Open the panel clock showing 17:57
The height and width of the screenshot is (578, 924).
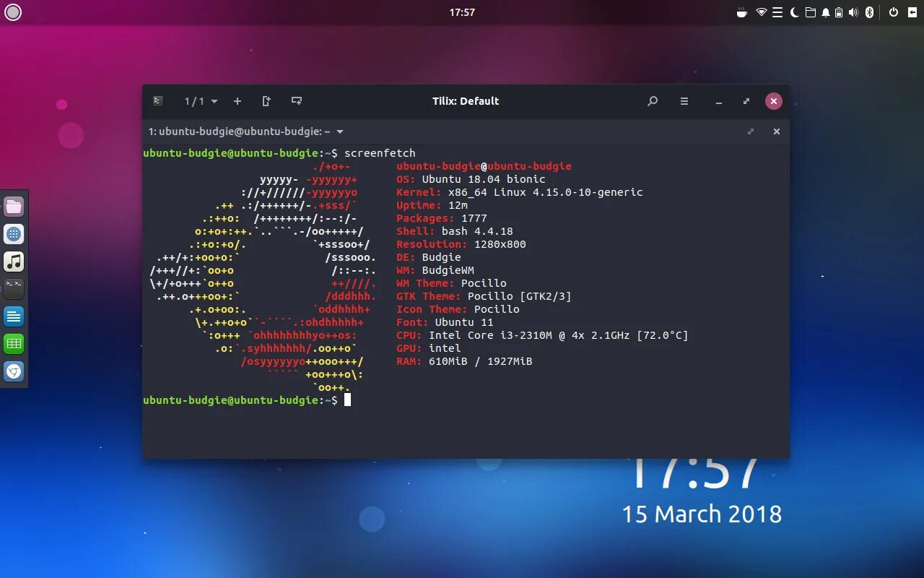click(x=462, y=12)
